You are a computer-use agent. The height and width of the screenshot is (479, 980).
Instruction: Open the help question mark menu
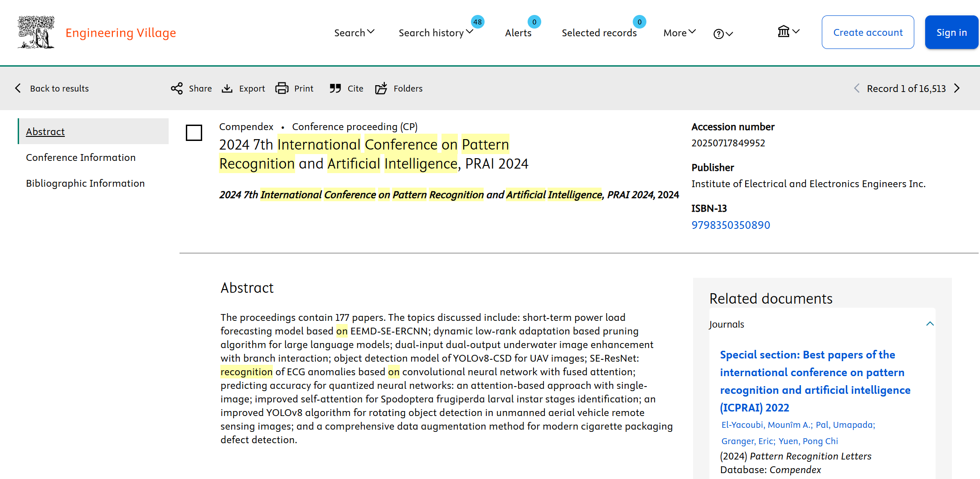click(723, 34)
